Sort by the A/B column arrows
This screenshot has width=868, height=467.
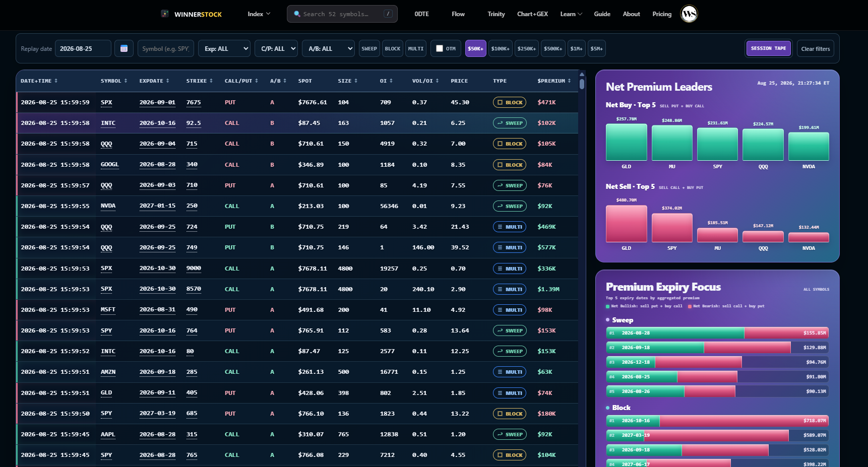tap(285, 81)
